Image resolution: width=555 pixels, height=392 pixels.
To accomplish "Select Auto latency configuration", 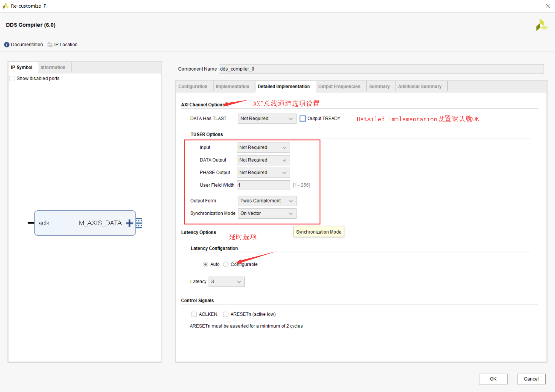I will click(206, 264).
